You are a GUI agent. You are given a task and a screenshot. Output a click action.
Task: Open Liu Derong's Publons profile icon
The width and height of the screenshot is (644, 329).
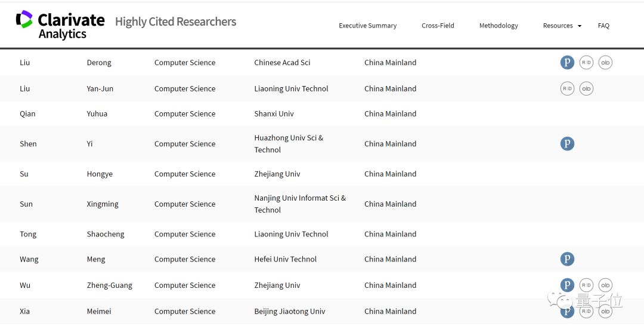coord(567,63)
